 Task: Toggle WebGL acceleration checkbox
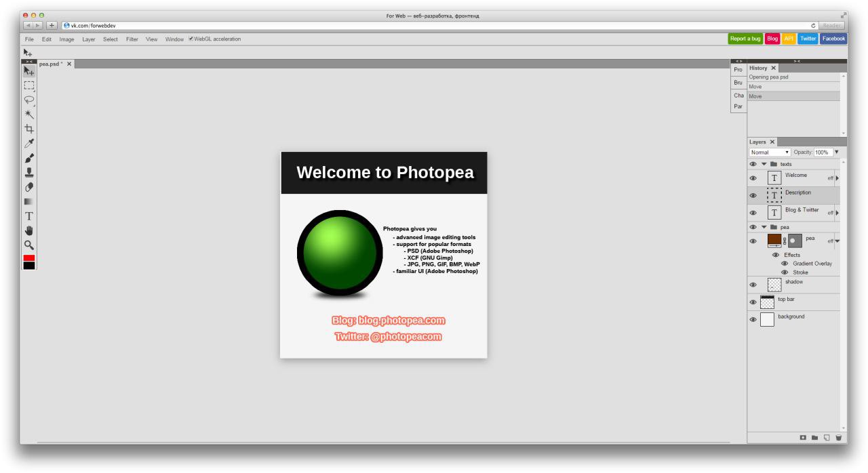point(191,39)
